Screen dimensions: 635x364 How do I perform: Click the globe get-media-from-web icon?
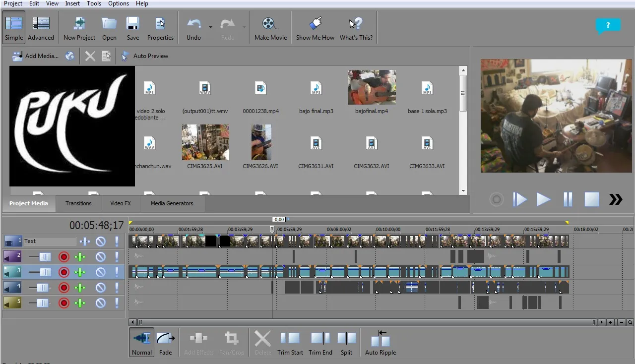tap(70, 56)
